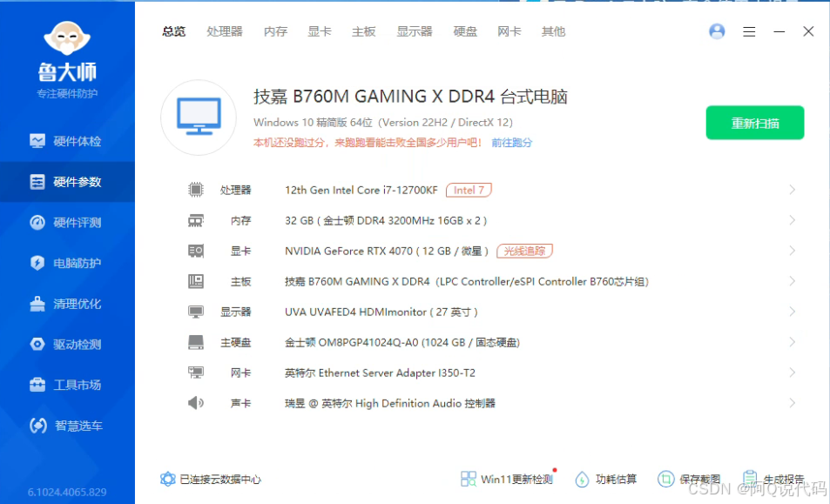Image resolution: width=830 pixels, height=504 pixels.
Task: Click the 重新扫描 button
Action: (x=755, y=123)
